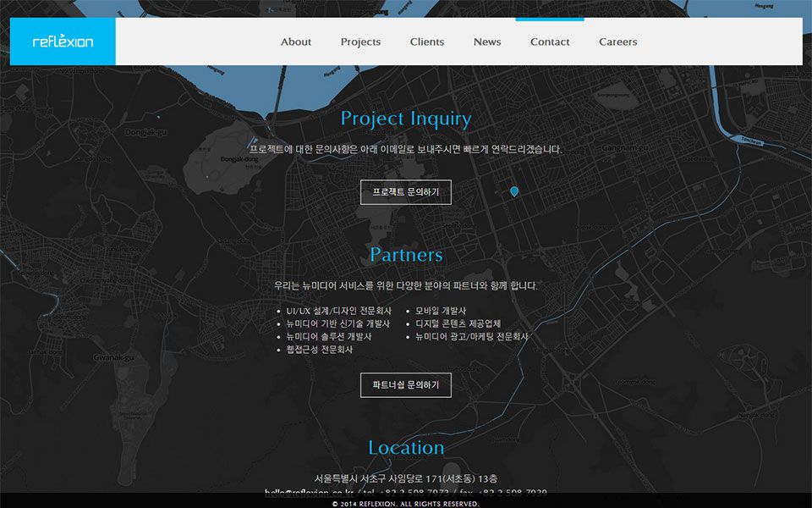Go to the Projects section
Viewport: 812px width, 508px height.
(360, 41)
